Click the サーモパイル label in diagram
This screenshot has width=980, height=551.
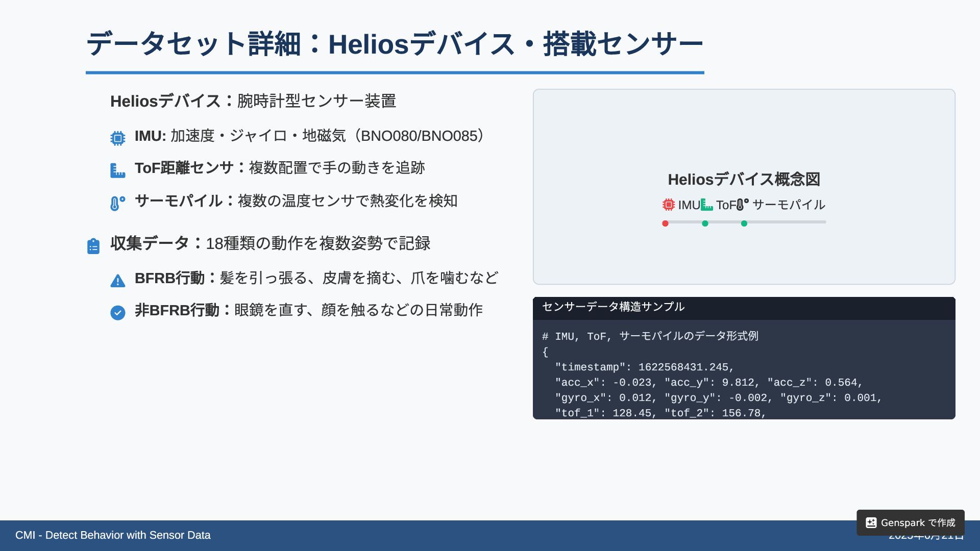pos(789,205)
